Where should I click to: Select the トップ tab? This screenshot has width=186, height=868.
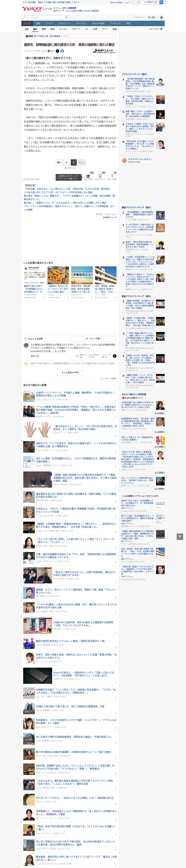[x=27, y=24]
